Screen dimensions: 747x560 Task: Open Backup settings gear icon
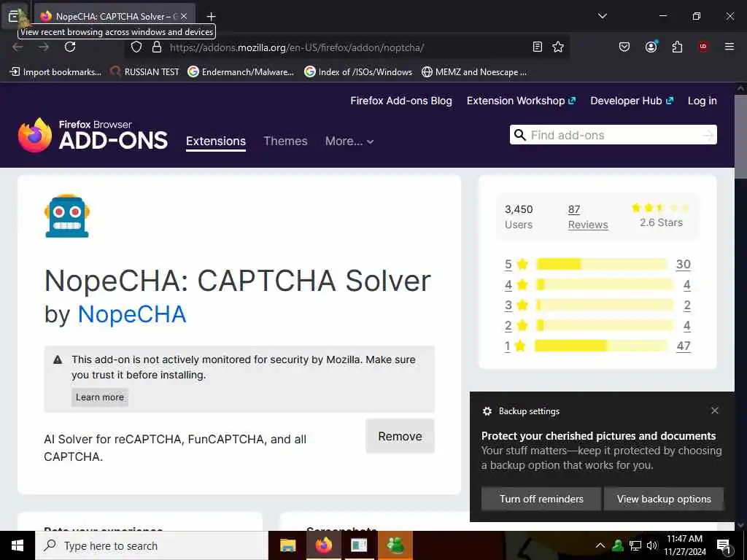point(487,411)
